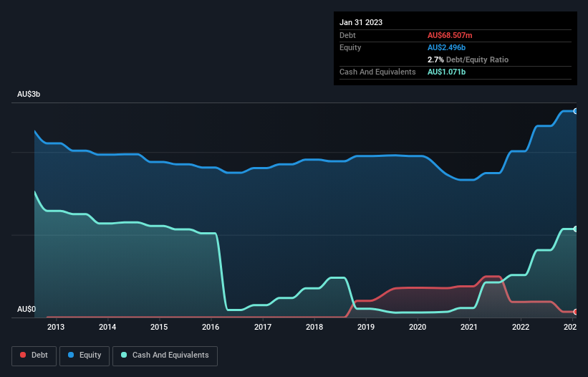The height and width of the screenshot is (377, 588).
Task: Click the 2016 x-axis label
Action: [211, 327]
